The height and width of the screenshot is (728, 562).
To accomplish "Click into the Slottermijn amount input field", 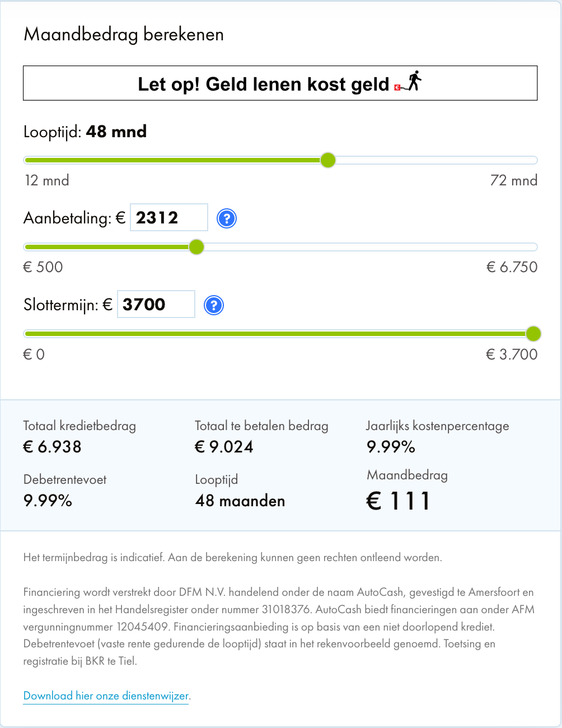I will (156, 304).
